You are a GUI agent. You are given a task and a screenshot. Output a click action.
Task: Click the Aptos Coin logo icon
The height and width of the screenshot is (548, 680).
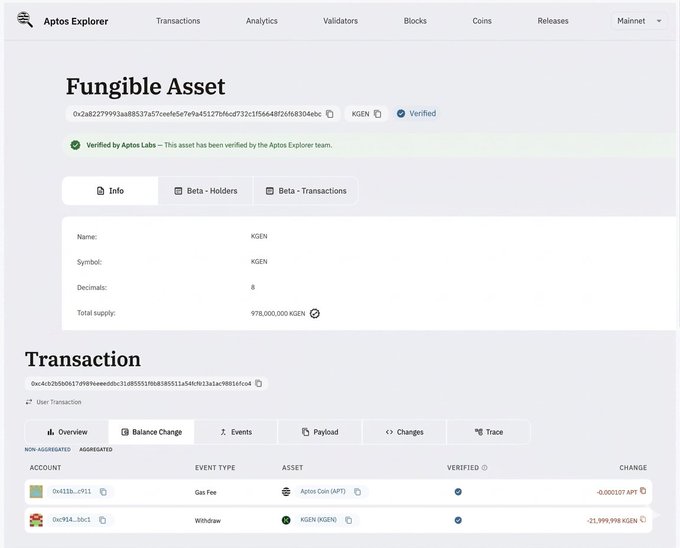click(x=286, y=492)
